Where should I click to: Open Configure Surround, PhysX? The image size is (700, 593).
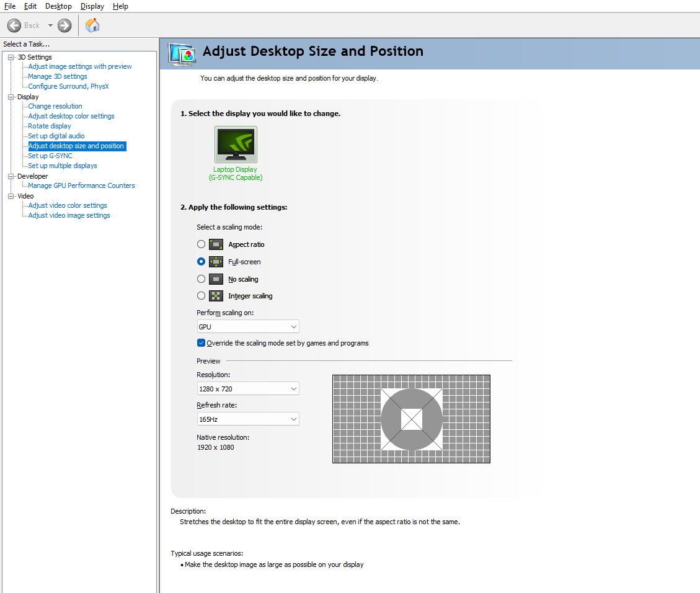tap(68, 86)
